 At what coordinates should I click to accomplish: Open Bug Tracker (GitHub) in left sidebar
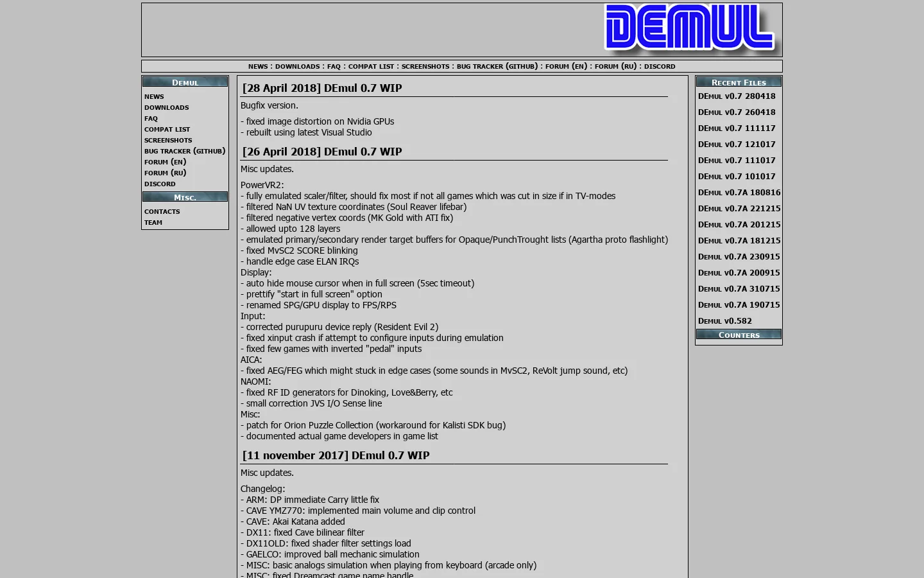pyautogui.click(x=185, y=151)
